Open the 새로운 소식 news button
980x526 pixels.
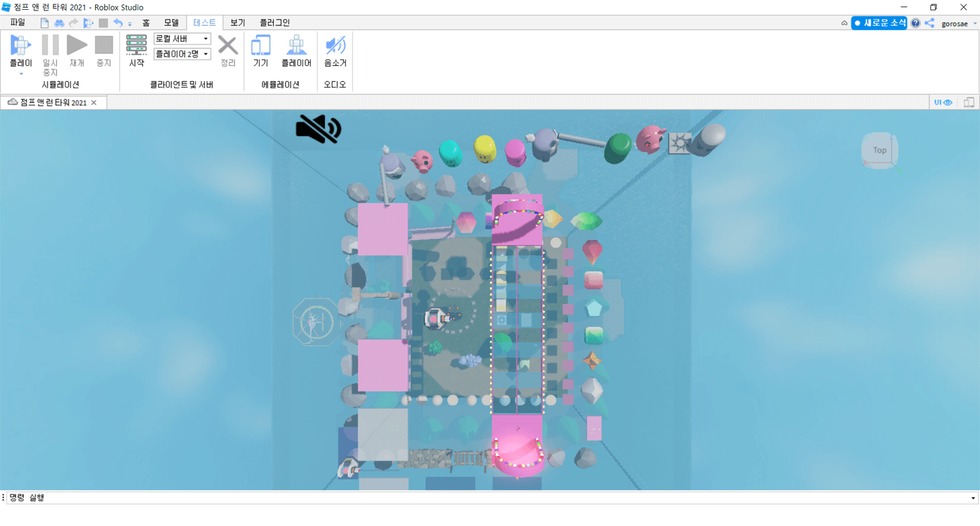point(879,23)
